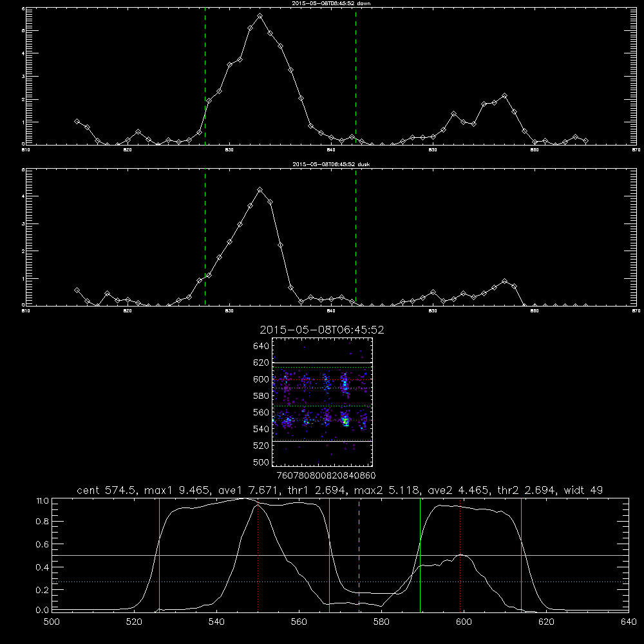Click the 'cent 574.5' value in the stats line

coord(108,490)
